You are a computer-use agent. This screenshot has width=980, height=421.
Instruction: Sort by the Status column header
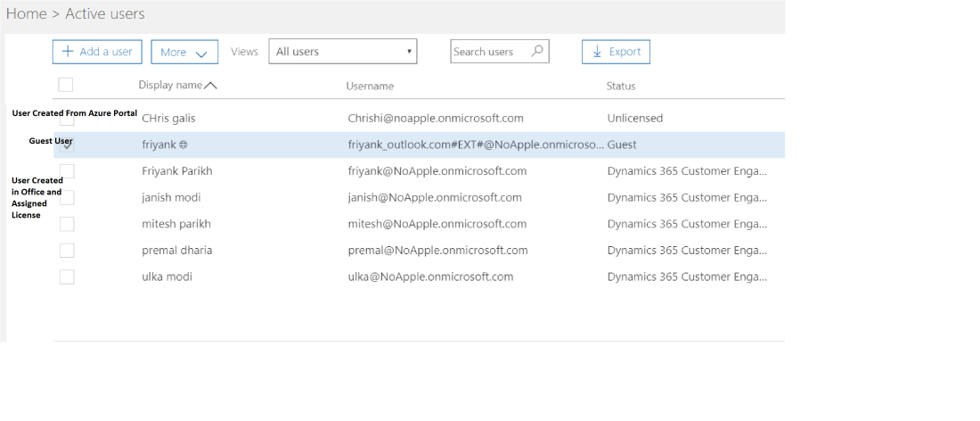coord(621,86)
